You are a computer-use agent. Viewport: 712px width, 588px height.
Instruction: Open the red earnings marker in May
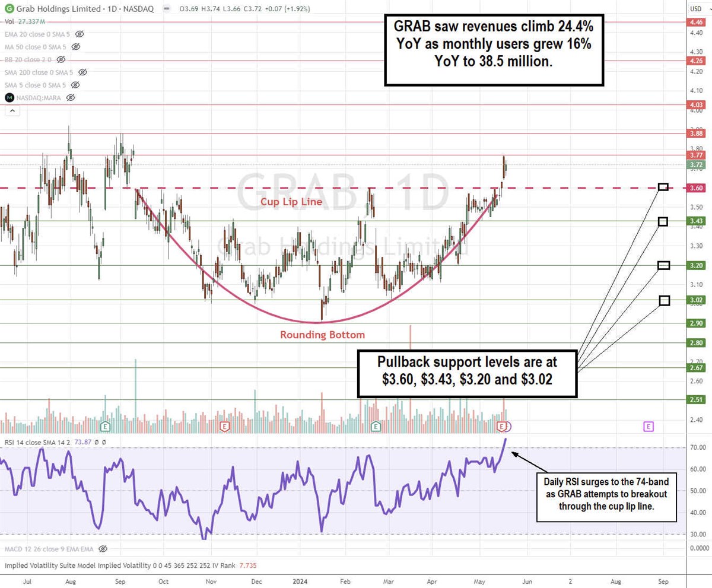[503, 426]
